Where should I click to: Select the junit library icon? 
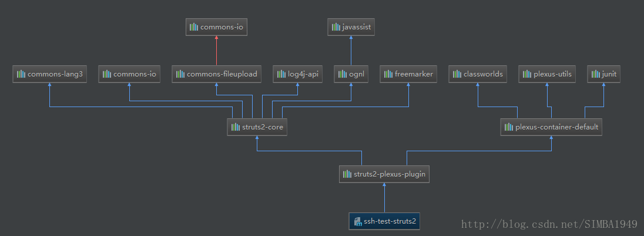(596, 74)
